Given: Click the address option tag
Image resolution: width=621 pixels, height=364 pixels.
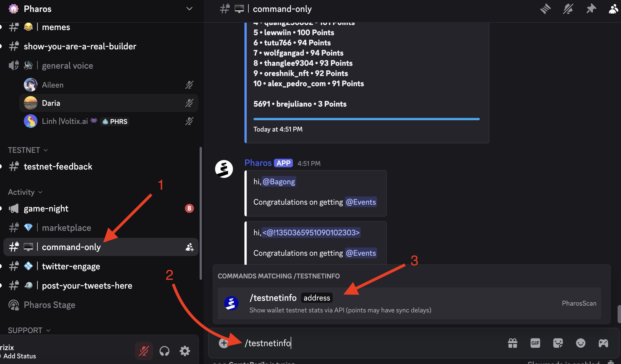Looking at the screenshot, I should 317,298.
